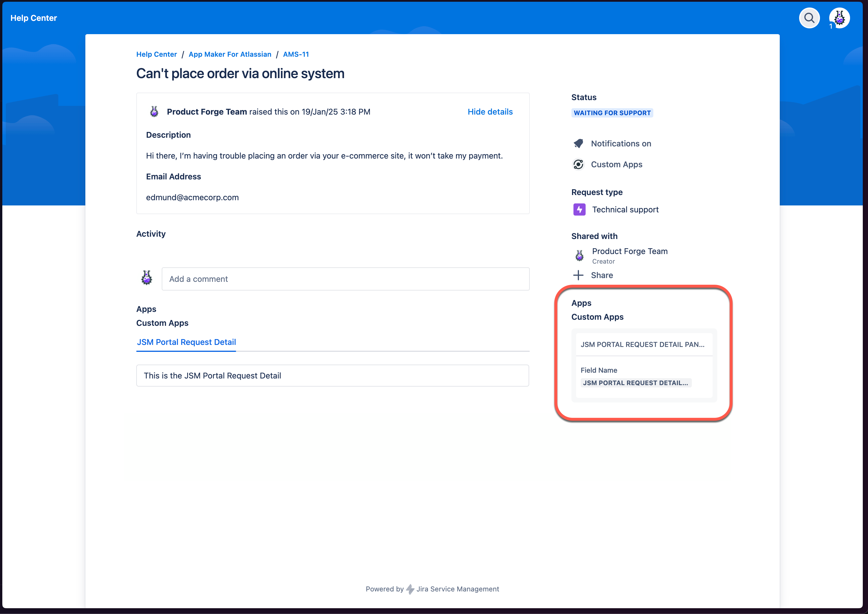
Task: Click Product Forge Team avatar in request header
Action: click(154, 111)
